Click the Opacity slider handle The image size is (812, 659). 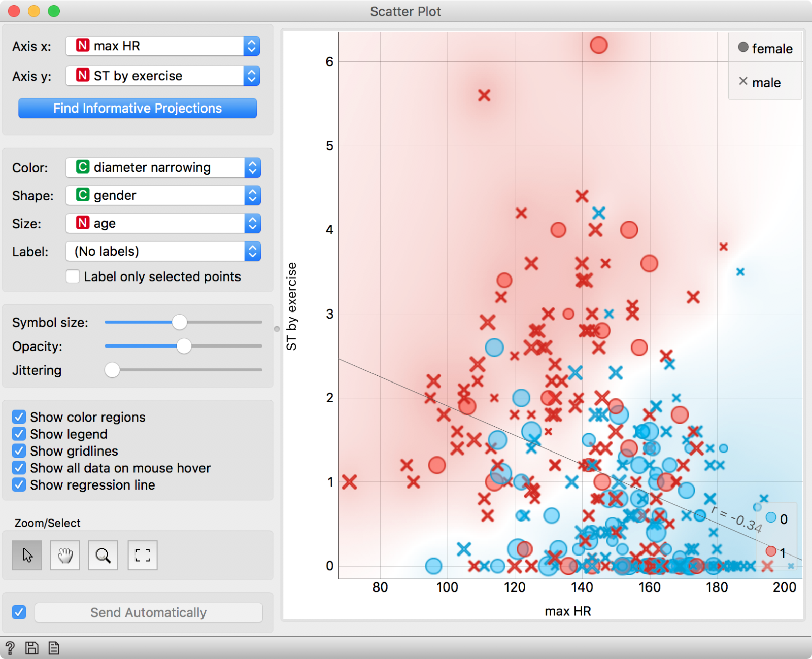184,346
